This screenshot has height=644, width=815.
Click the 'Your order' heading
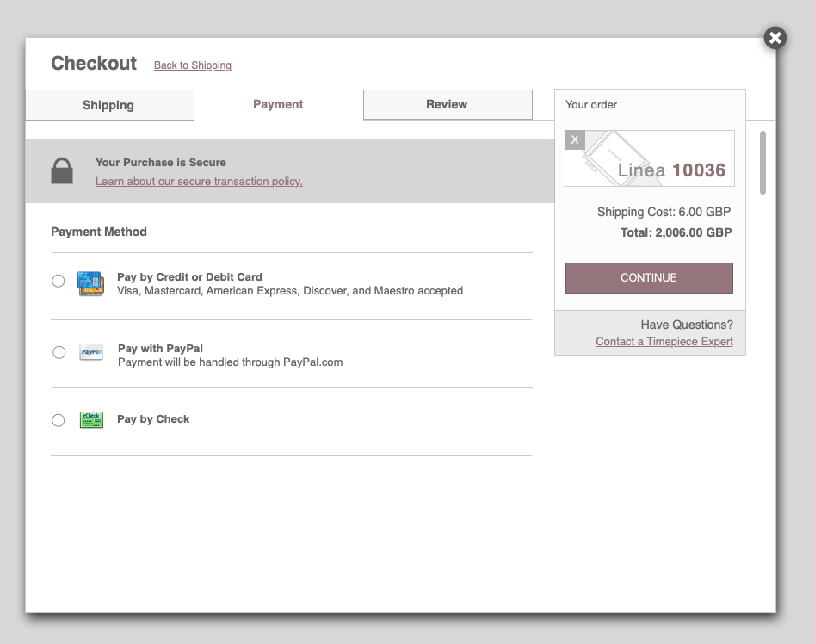tap(591, 105)
